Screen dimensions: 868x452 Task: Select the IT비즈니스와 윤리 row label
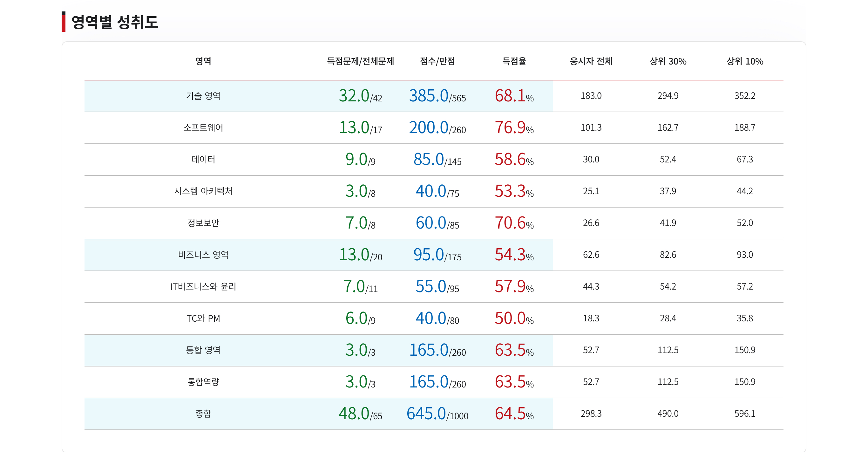203,286
